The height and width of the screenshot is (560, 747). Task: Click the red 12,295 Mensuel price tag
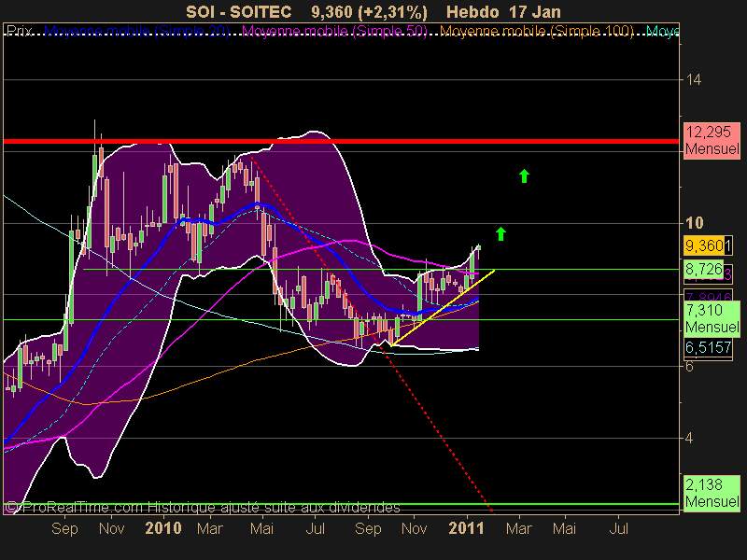(712, 140)
